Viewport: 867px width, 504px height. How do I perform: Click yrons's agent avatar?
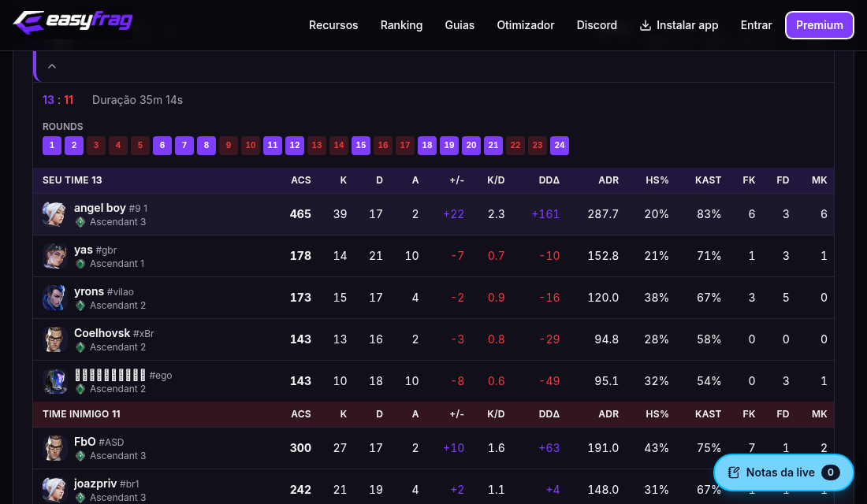click(54, 298)
